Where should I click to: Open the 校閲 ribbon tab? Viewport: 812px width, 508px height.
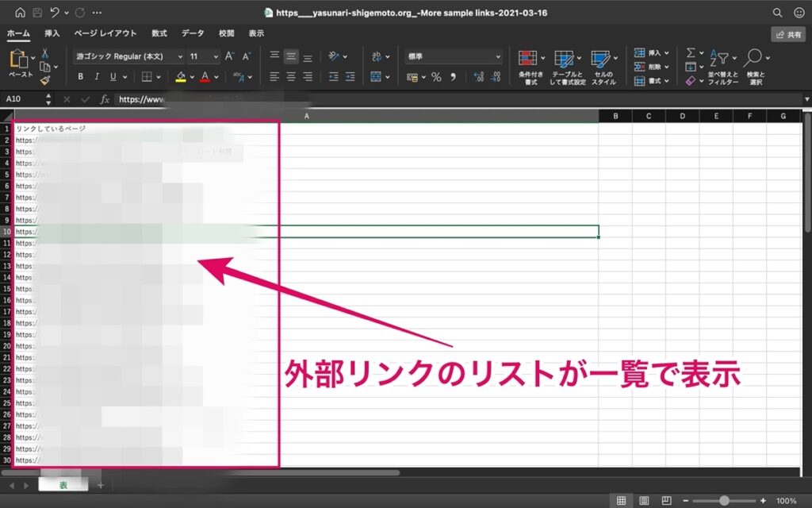tap(226, 33)
